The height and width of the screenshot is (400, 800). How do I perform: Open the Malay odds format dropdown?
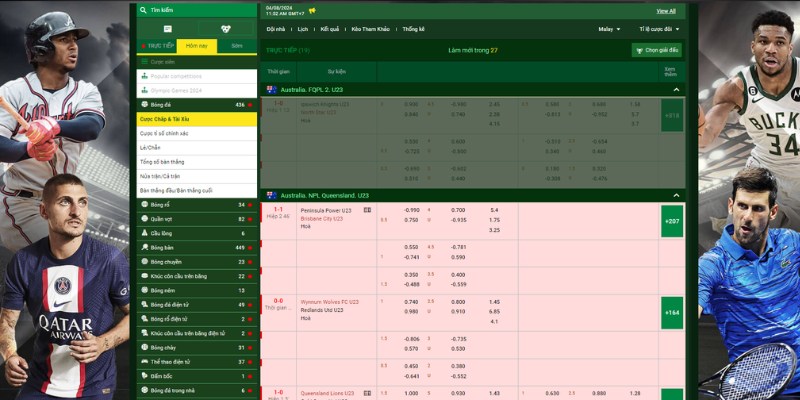[x=609, y=29]
